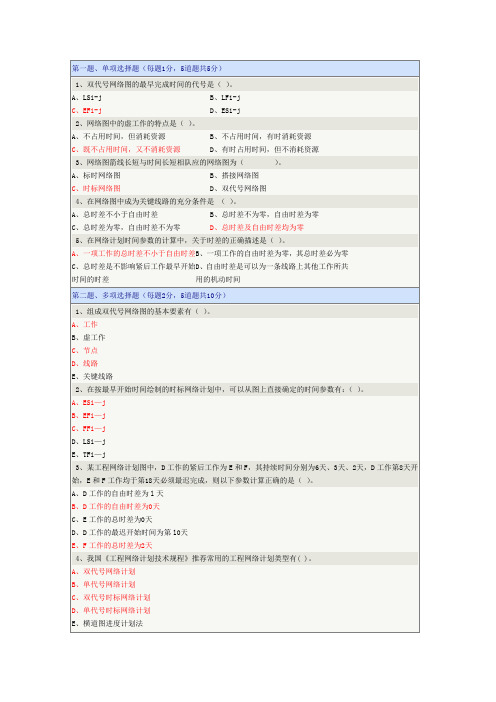Select option 总时差为零,自由时差不为零
496x702 pixels.
point(126,227)
